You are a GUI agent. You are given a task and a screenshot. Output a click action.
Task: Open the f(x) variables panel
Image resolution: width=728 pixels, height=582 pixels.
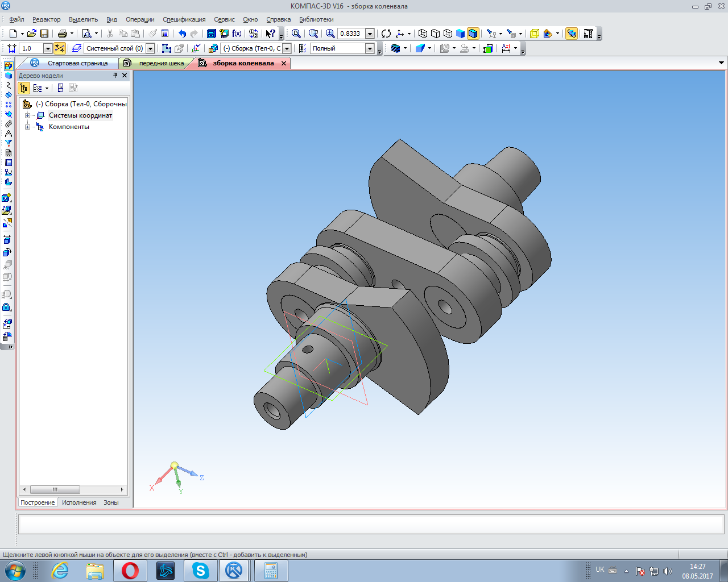coord(237,34)
